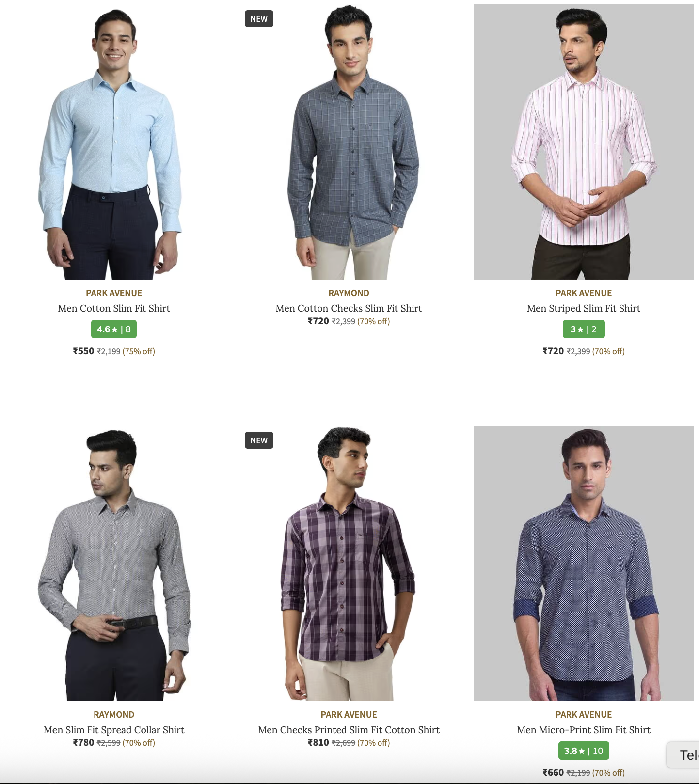Click the 4.6 star rating badge
This screenshot has width=699, height=784.
tap(114, 329)
